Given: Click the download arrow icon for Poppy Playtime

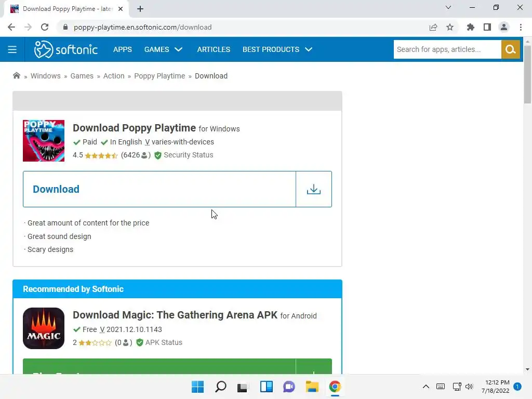Looking at the screenshot, I should pos(313,189).
